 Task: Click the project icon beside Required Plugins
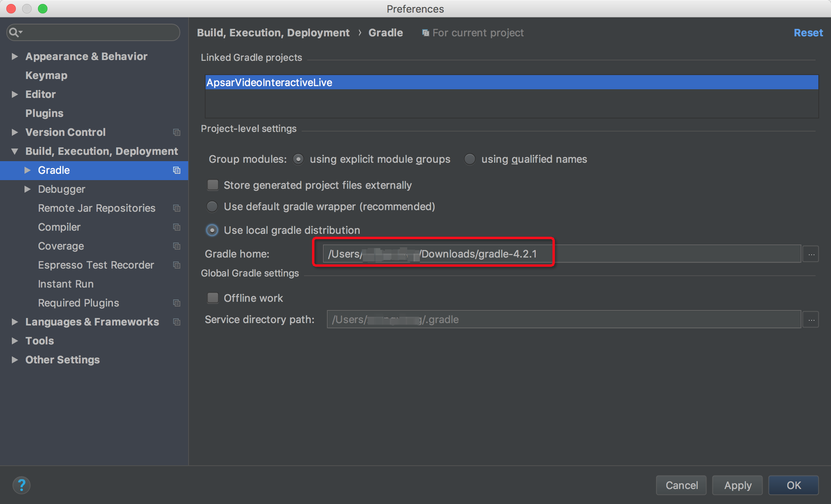click(x=177, y=303)
